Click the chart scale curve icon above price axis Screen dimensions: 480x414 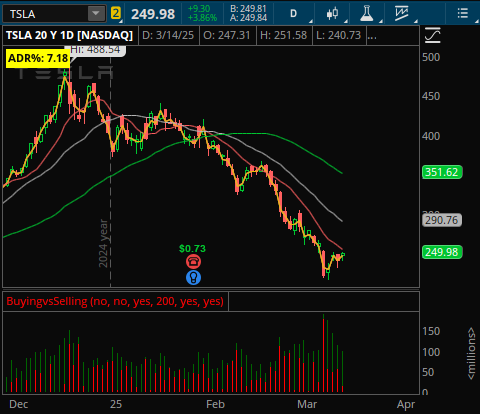[433, 35]
